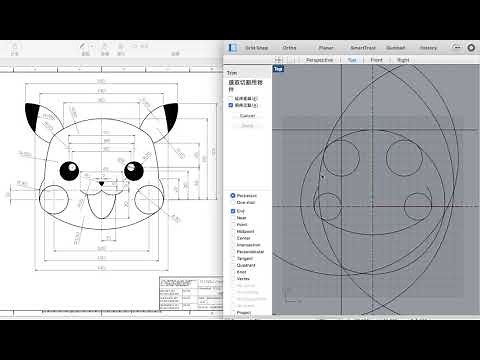480x360 pixels.
Task: Click the Trim command title in side panel
Action: 232,73
